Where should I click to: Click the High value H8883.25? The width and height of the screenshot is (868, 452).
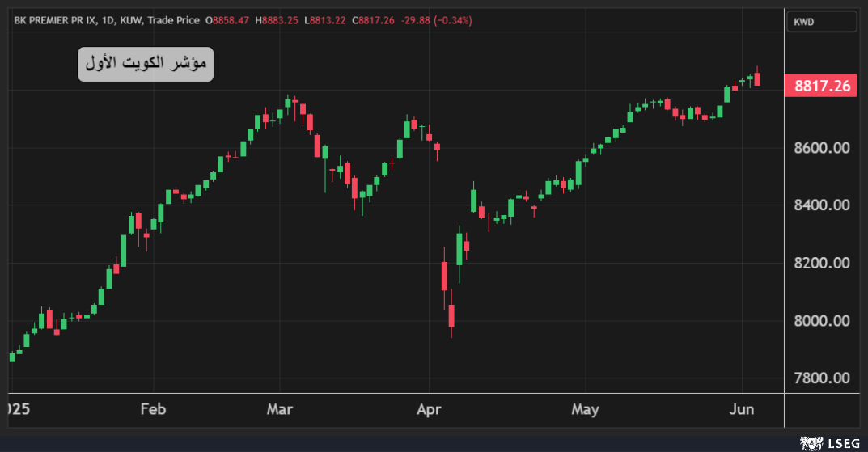[x=277, y=19]
